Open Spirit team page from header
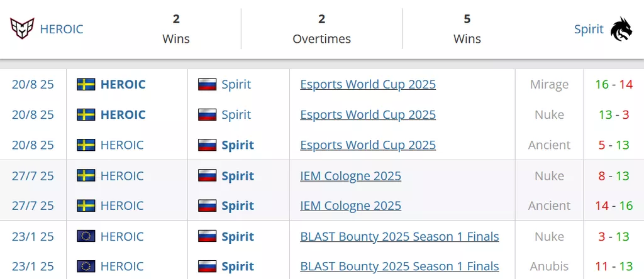The height and width of the screenshot is (279, 644). coord(589,29)
